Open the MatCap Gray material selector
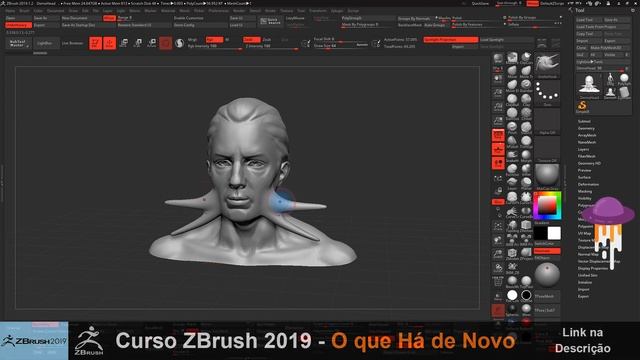The height and width of the screenshot is (360, 640). [x=547, y=177]
